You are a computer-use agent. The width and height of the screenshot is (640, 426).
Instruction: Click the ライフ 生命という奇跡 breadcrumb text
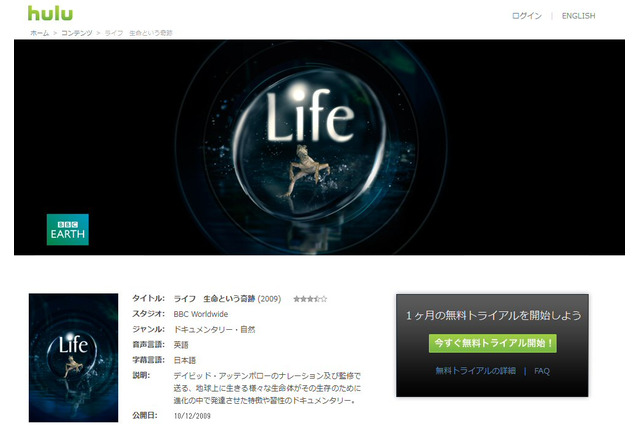[x=138, y=33]
